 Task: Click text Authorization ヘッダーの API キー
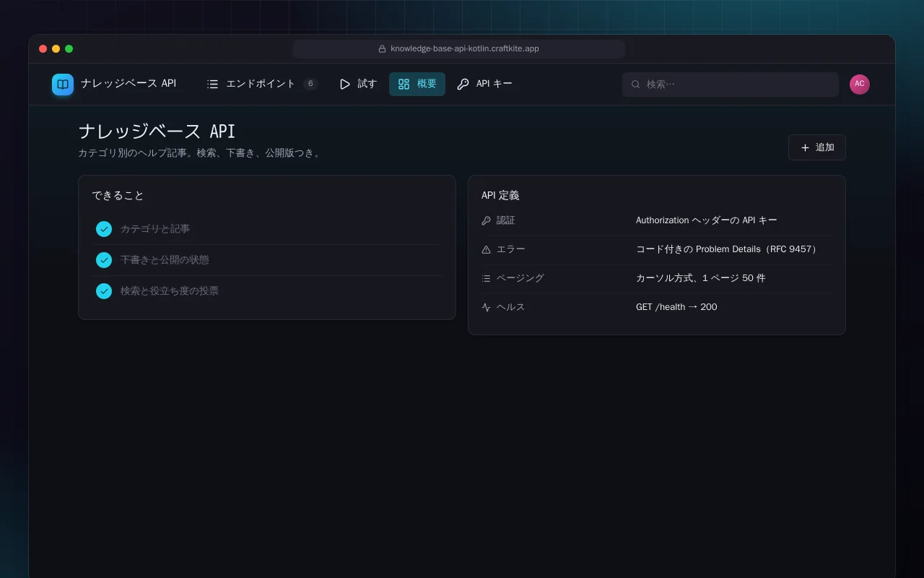(x=707, y=220)
